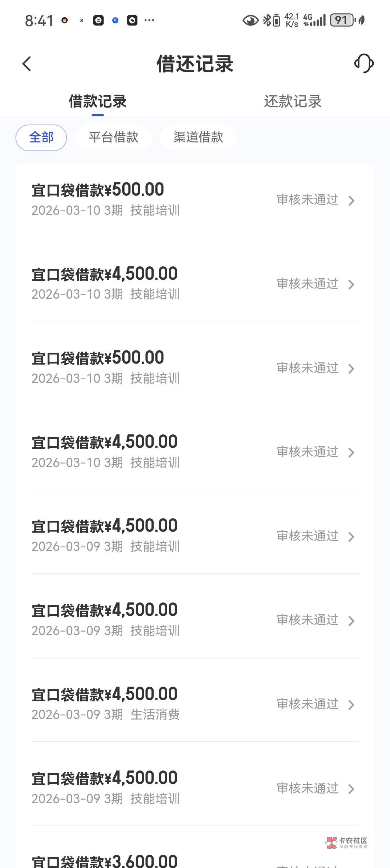
Task: Tap the Bluetooth status icon
Action: click(x=267, y=20)
